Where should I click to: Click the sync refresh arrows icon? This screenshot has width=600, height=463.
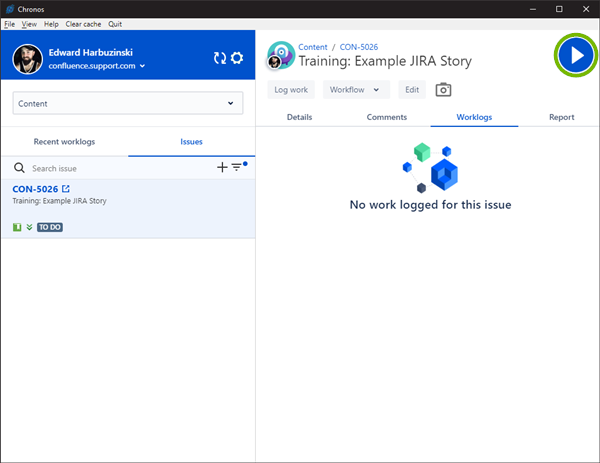220,58
